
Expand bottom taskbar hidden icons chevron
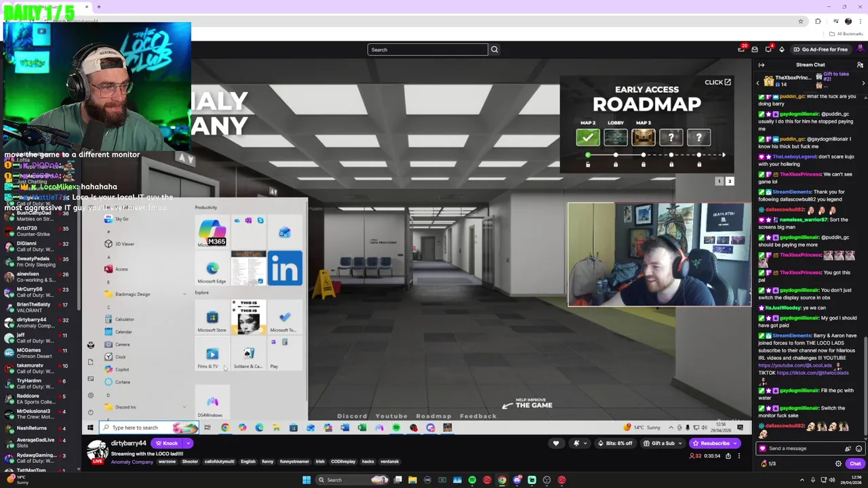point(802,480)
